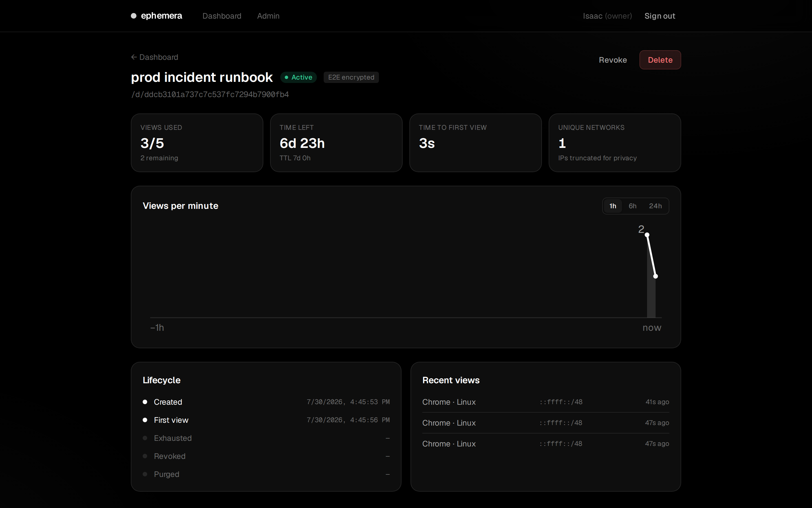Screen dimensions: 812x508
Task: Switch chart range to 24h
Action: tap(655, 206)
